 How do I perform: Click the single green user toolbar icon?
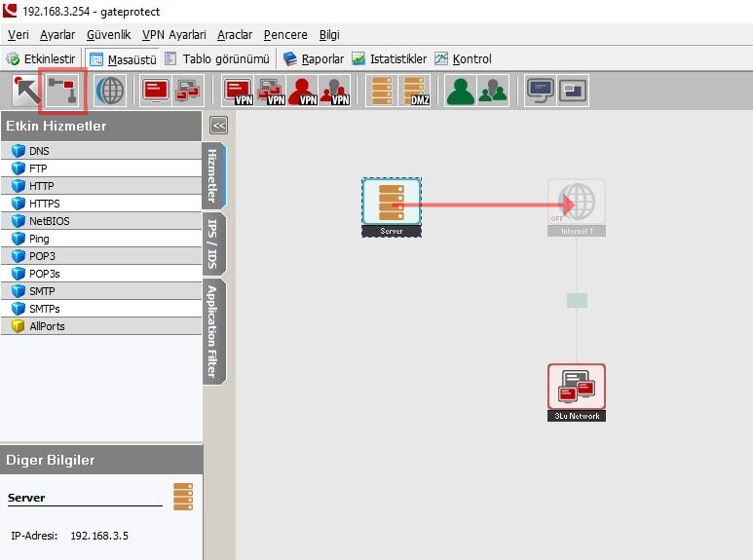click(x=460, y=91)
